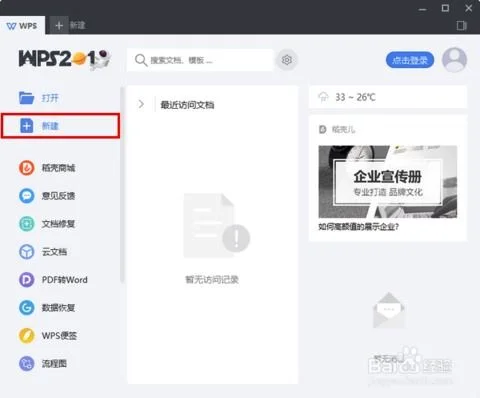Click the magnifier search icon
Viewport: 480px width, 398px height.
[x=141, y=60]
